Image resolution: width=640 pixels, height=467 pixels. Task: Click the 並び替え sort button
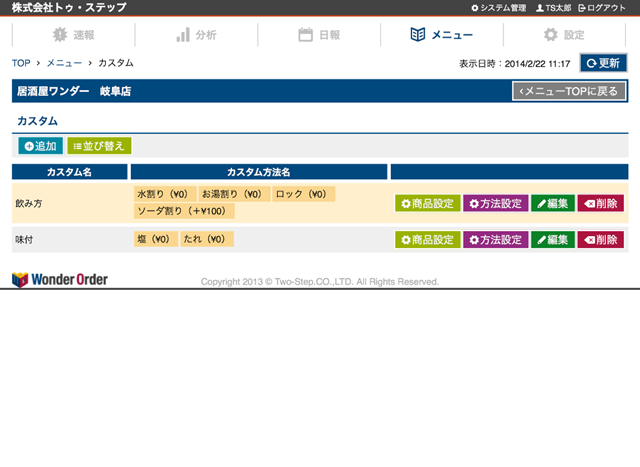tap(99, 146)
